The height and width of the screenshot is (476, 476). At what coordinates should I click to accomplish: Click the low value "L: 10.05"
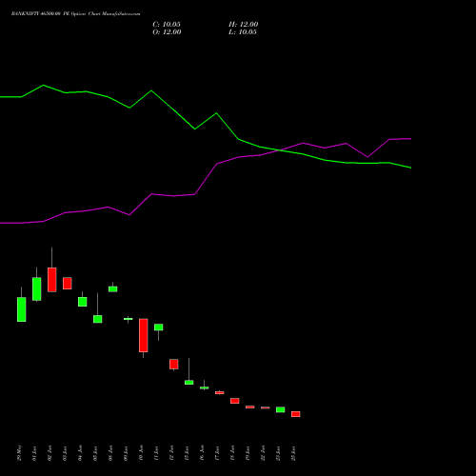(243, 32)
